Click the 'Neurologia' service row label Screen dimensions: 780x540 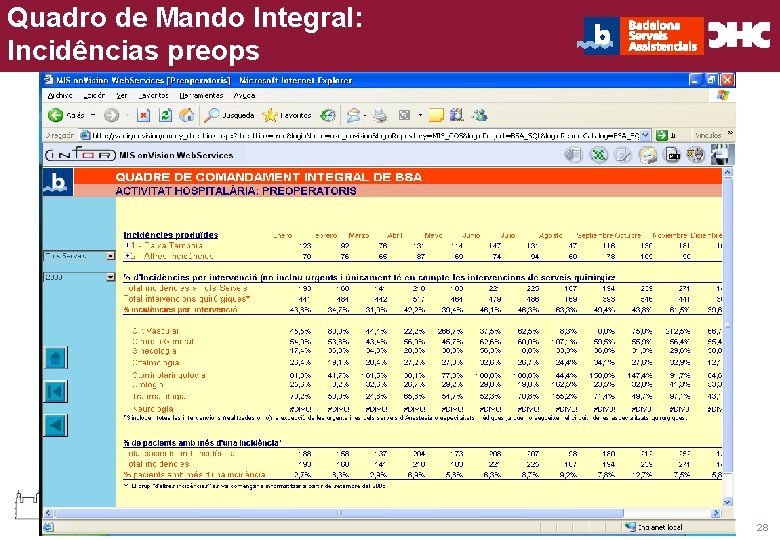click(x=153, y=409)
